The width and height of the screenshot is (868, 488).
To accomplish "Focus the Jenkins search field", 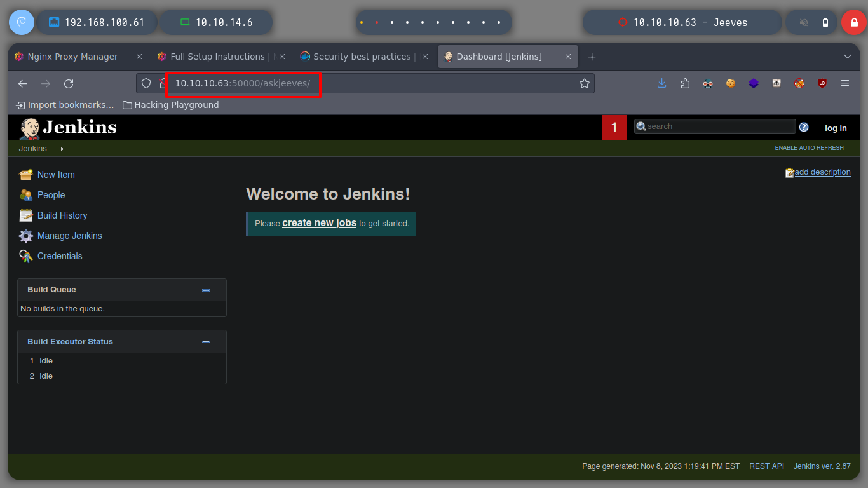I will coord(715,126).
